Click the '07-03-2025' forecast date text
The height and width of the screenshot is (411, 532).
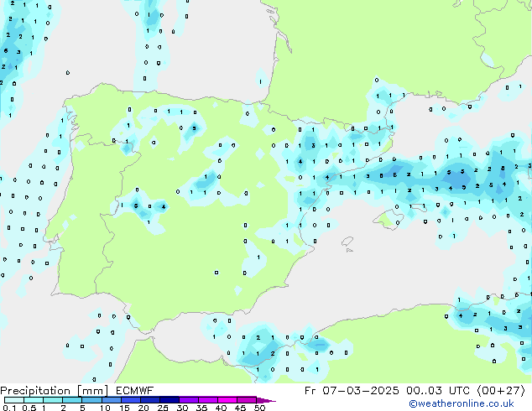[360, 391]
